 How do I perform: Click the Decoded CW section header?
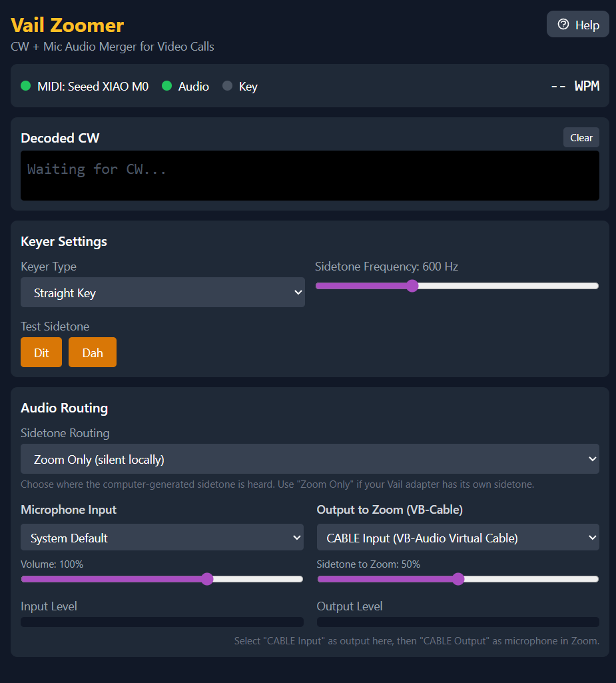click(60, 138)
